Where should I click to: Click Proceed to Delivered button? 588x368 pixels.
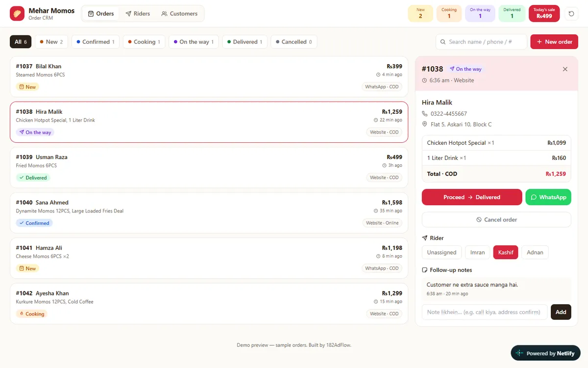(472, 197)
